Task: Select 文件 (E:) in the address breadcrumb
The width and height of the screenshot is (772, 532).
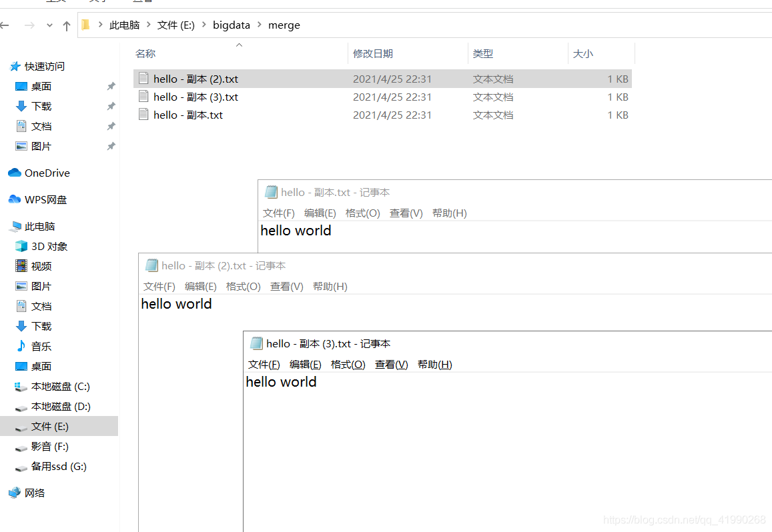Action: coord(175,25)
